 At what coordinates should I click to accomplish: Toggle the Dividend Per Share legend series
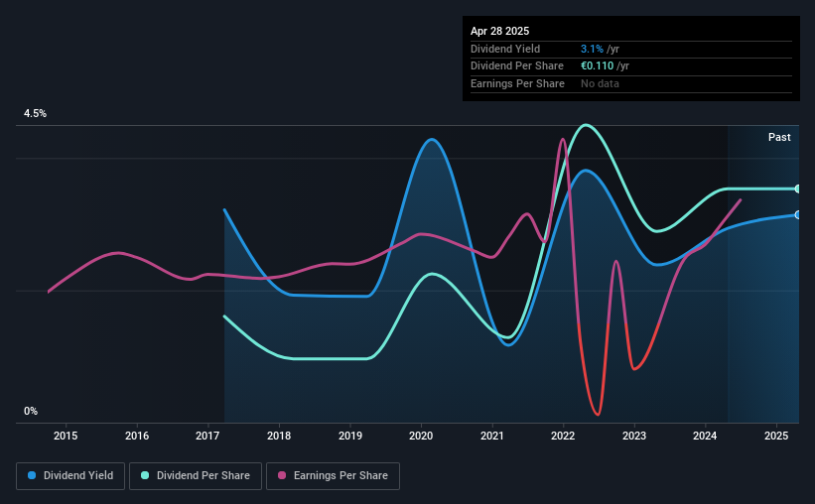tap(196, 476)
